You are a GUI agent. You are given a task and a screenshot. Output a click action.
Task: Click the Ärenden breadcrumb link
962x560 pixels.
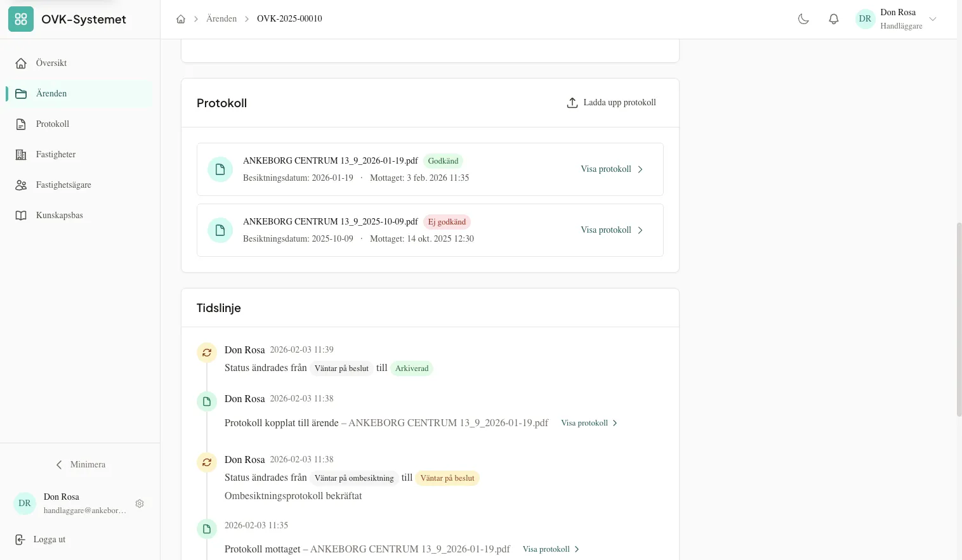tap(221, 19)
